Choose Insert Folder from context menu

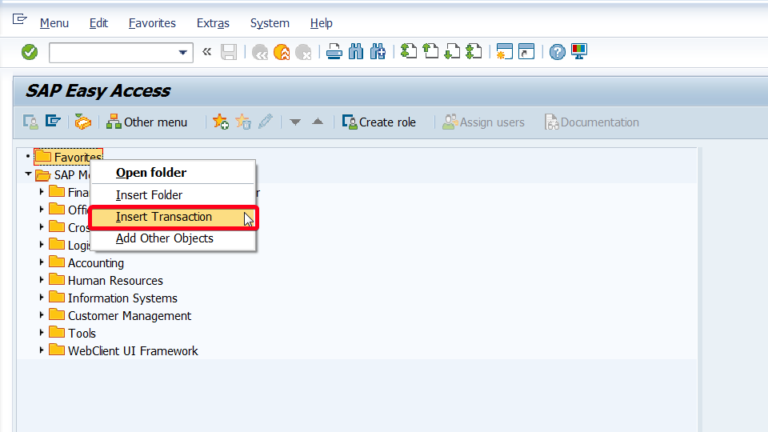point(173,195)
